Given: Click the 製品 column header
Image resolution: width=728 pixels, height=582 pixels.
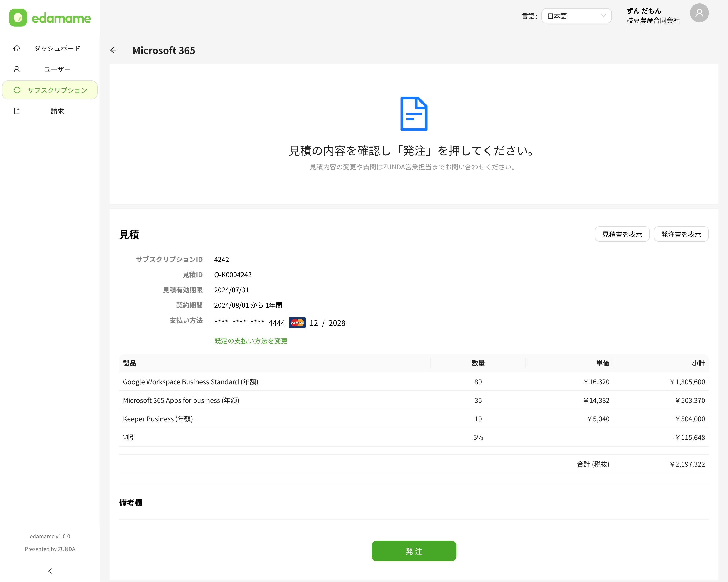Looking at the screenshot, I should tap(129, 363).
